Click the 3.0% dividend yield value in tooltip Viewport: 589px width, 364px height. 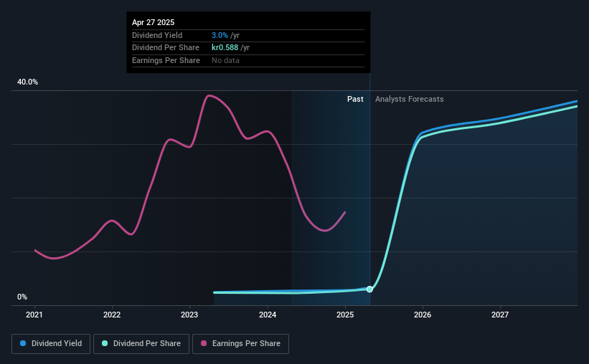pos(220,35)
